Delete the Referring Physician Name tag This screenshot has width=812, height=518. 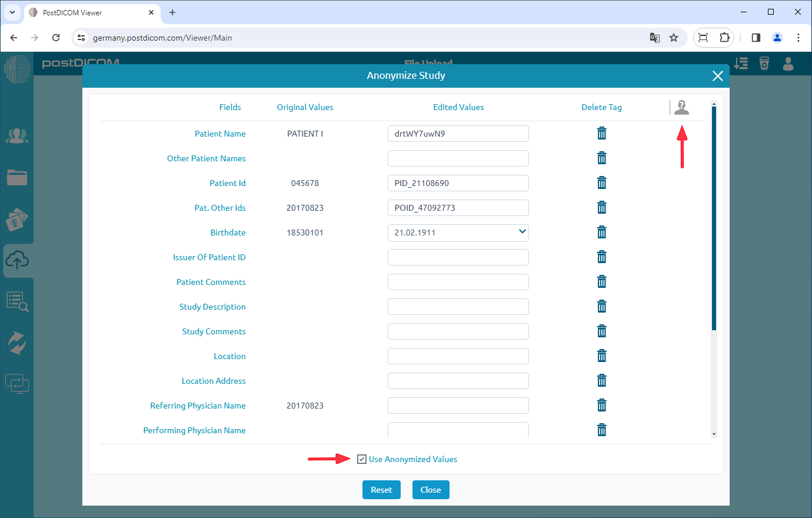point(601,406)
